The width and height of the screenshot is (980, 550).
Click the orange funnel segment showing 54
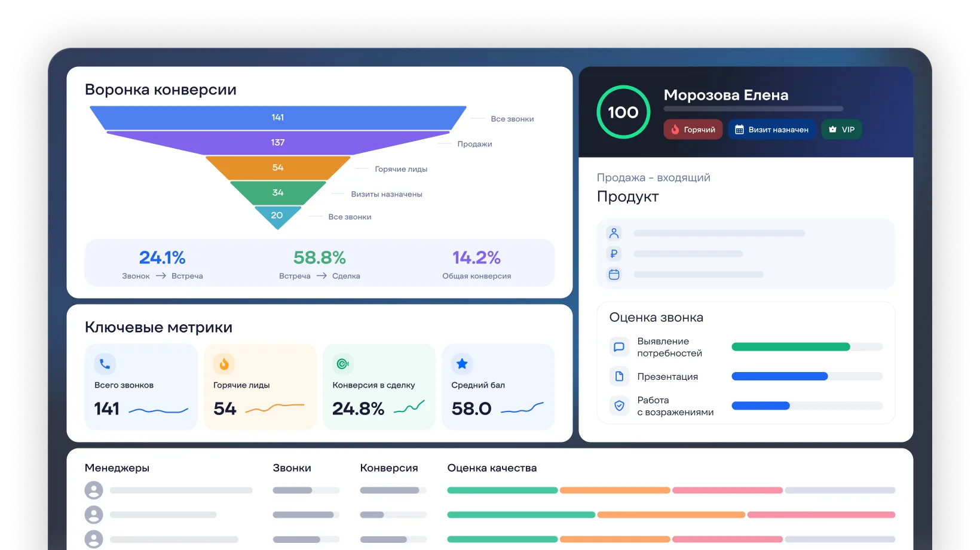click(x=278, y=168)
